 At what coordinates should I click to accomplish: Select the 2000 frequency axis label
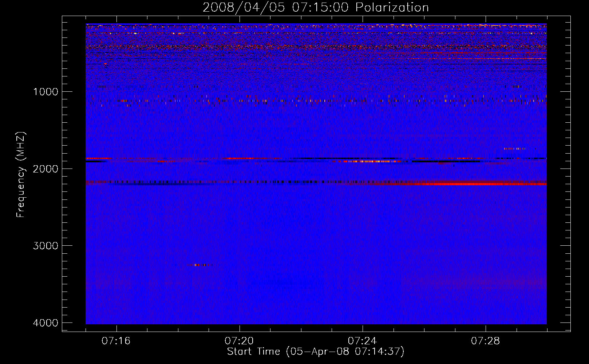(x=46, y=169)
